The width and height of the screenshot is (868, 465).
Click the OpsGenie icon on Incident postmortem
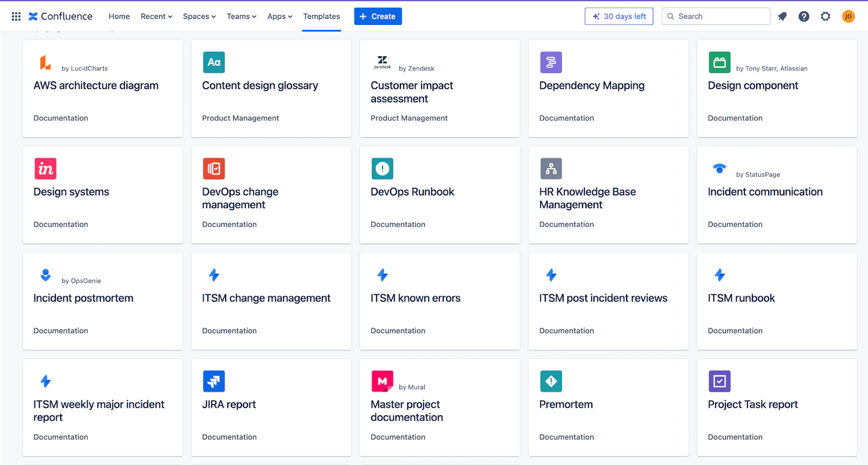point(46,275)
